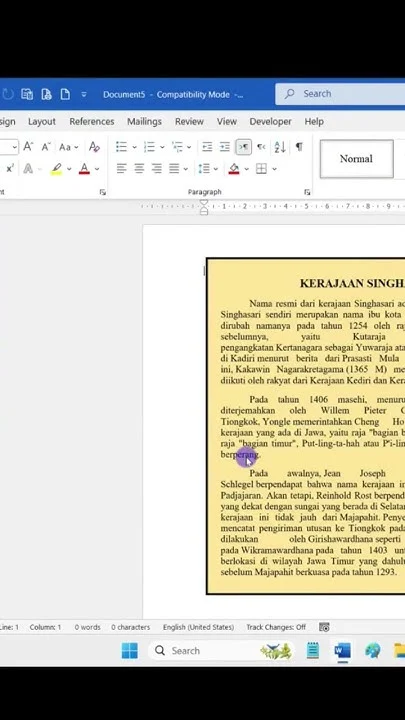Click the ruler indent marker
Screen dimensions: 405x720
(204, 207)
